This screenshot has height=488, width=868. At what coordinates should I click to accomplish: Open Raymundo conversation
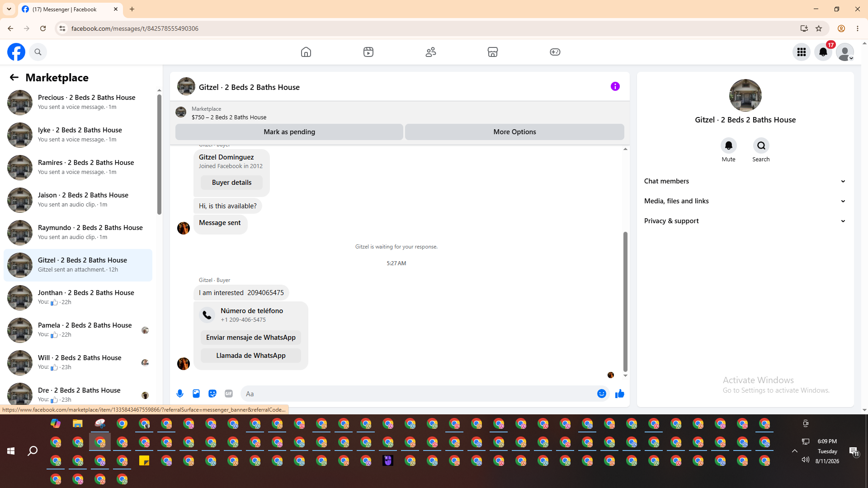[78, 232]
